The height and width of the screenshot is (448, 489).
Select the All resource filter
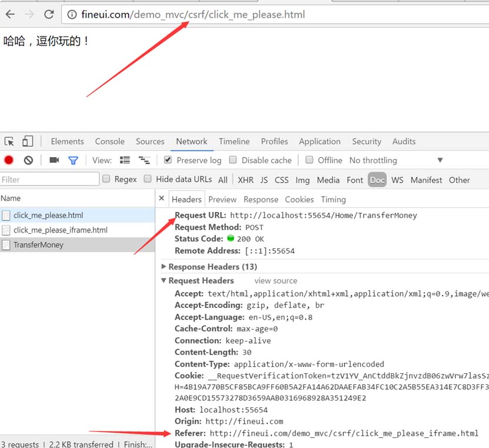[x=222, y=180]
